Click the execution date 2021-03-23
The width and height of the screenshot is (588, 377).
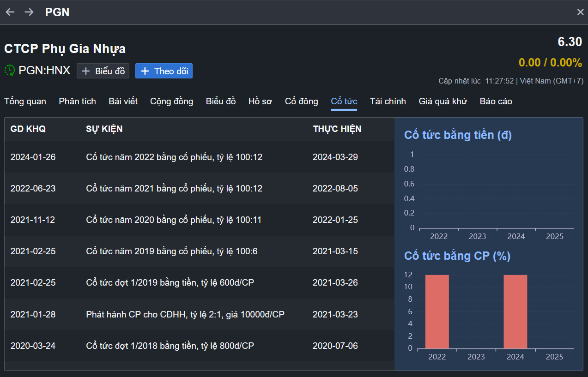[335, 314]
